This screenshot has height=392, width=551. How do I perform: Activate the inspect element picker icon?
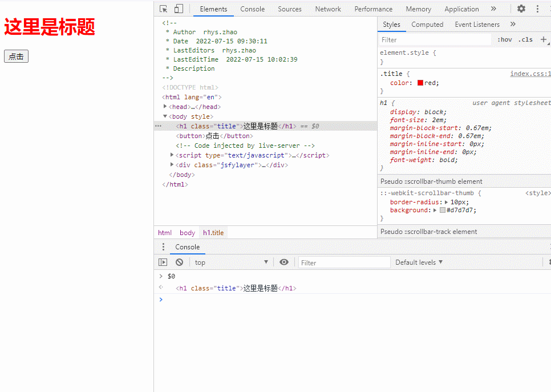(163, 9)
